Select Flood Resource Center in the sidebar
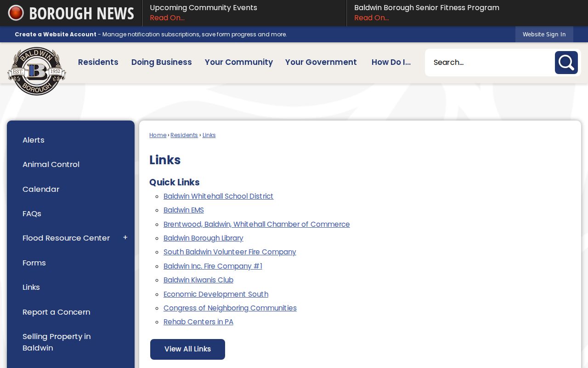Viewport: 588px width, 368px height. pos(66,238)
